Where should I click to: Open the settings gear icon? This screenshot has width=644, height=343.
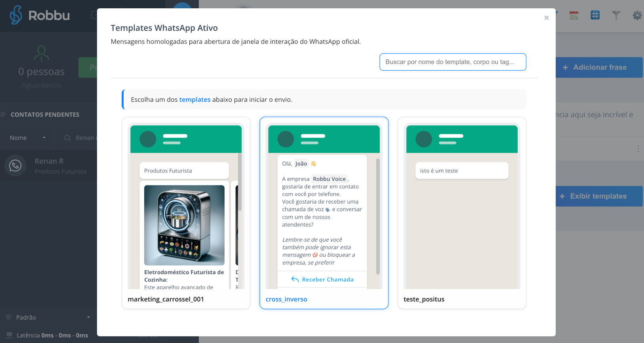[x=637, y=15]
